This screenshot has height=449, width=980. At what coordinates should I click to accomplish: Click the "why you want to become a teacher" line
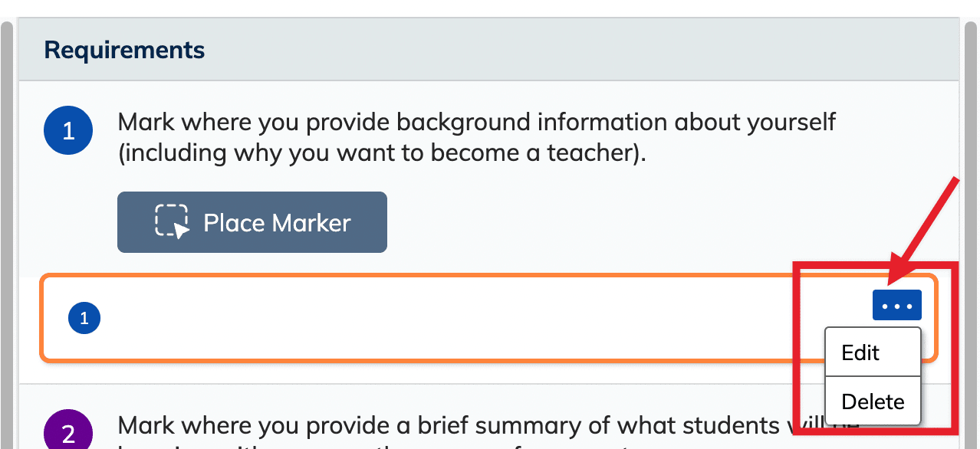point(382,152)
